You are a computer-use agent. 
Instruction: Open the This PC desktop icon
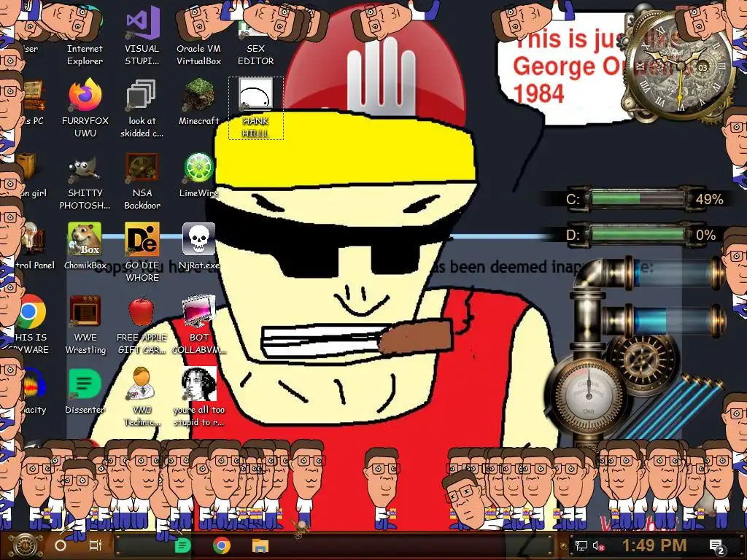(x=32, y=103)
